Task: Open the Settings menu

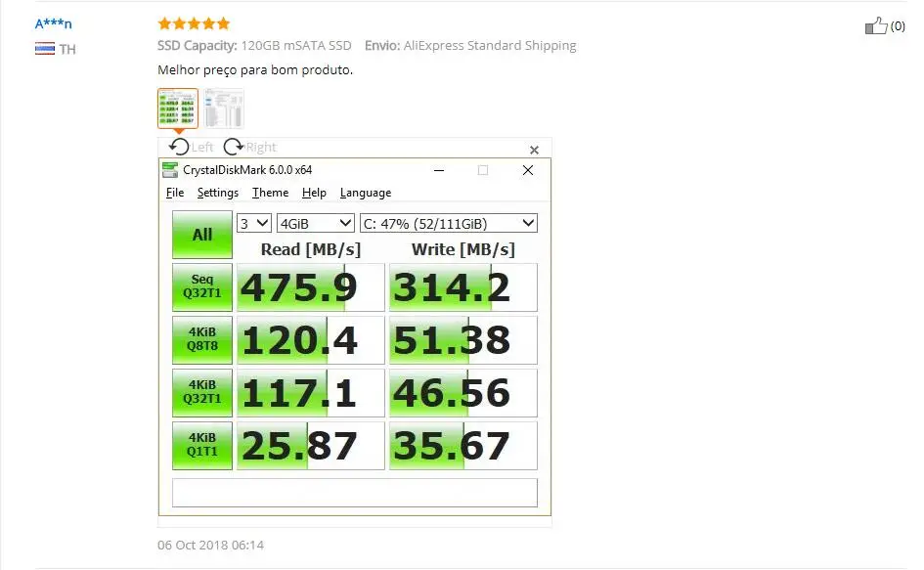Action: click(x=218, y=193)
